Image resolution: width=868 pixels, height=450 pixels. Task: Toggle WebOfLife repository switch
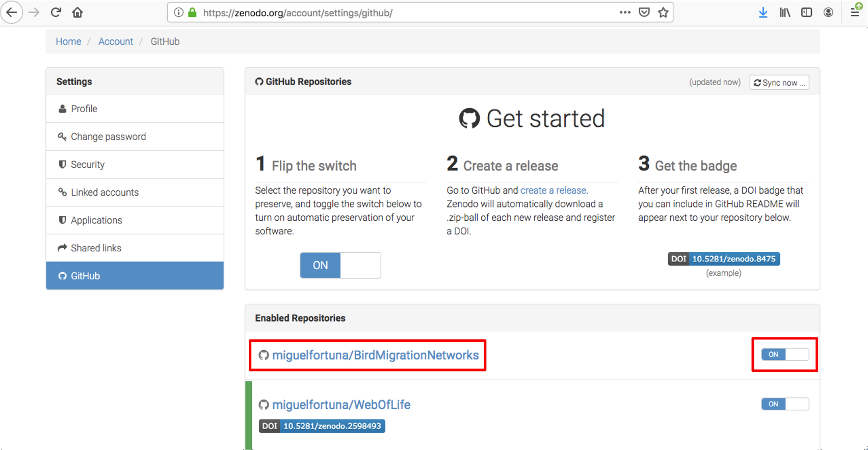point(785,404)
